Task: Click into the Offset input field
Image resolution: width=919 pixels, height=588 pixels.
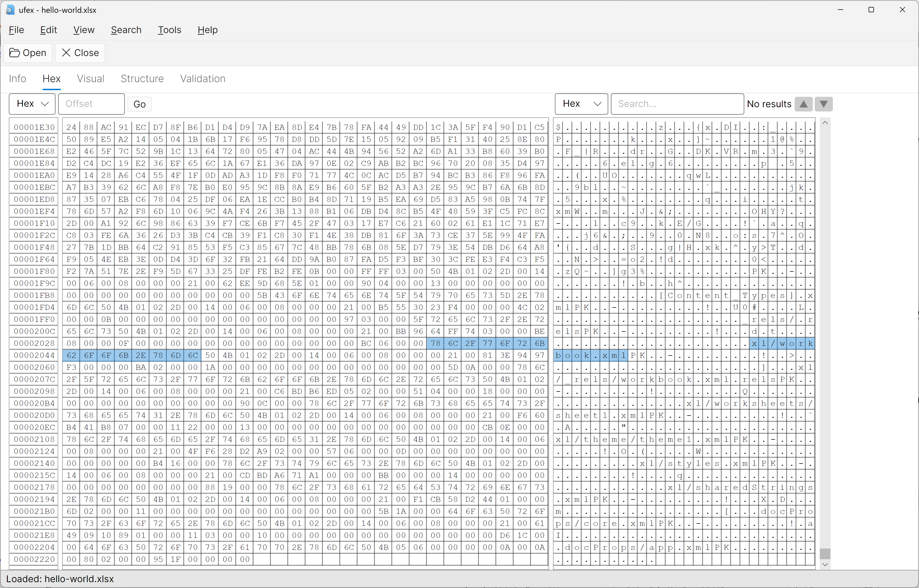Action: (91, 104)
